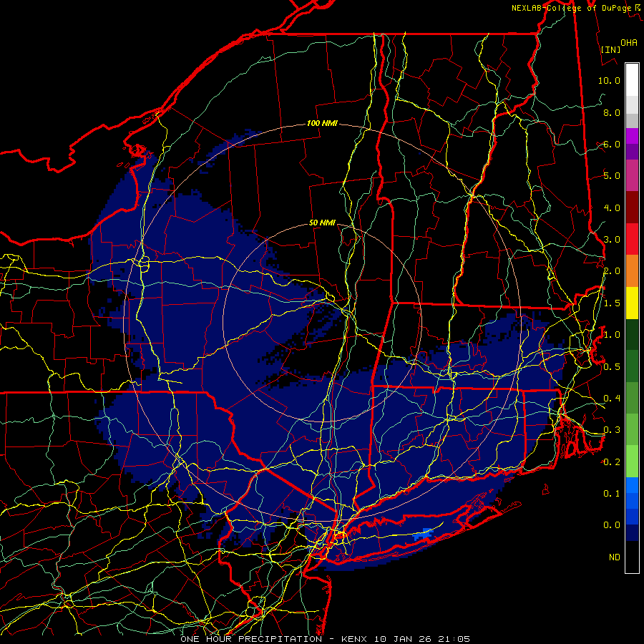Click the 6.0 legend value label

click(x=612, y=144)
